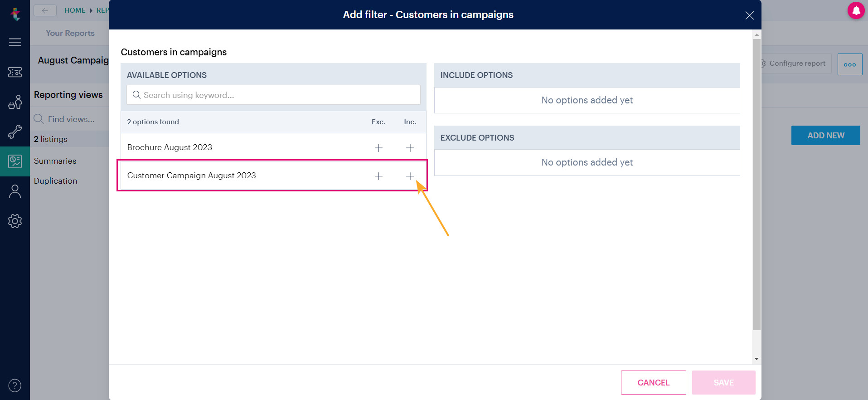Exclude Brochure August 2023 with plus icon
The image size is (868, 400).
click(x=378, y=148)
